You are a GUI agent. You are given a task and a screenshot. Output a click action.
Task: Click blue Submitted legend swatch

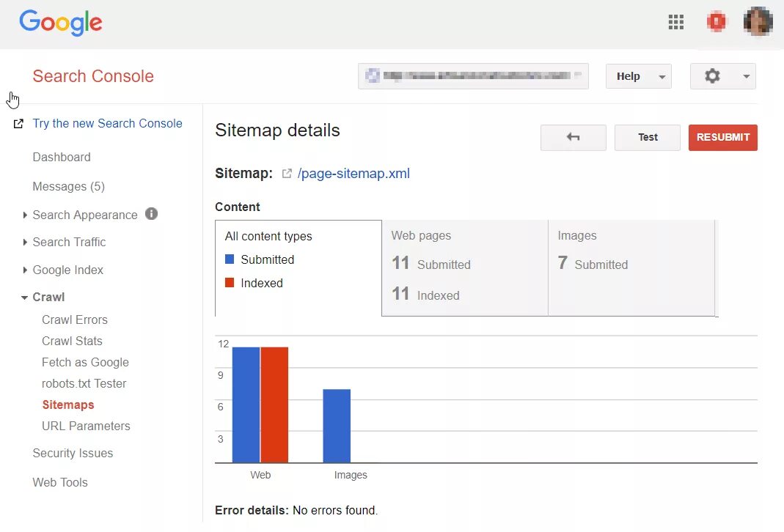click(x=230, y=259)
